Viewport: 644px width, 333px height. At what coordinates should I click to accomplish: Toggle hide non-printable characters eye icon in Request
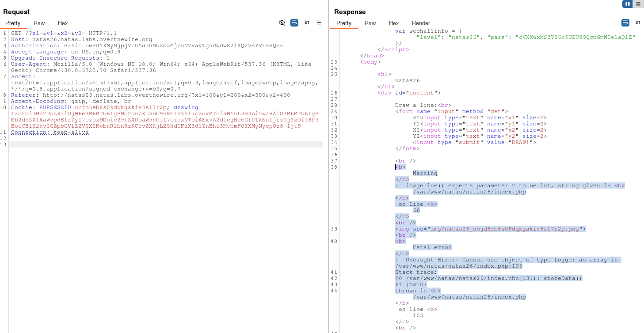point(282,23)
